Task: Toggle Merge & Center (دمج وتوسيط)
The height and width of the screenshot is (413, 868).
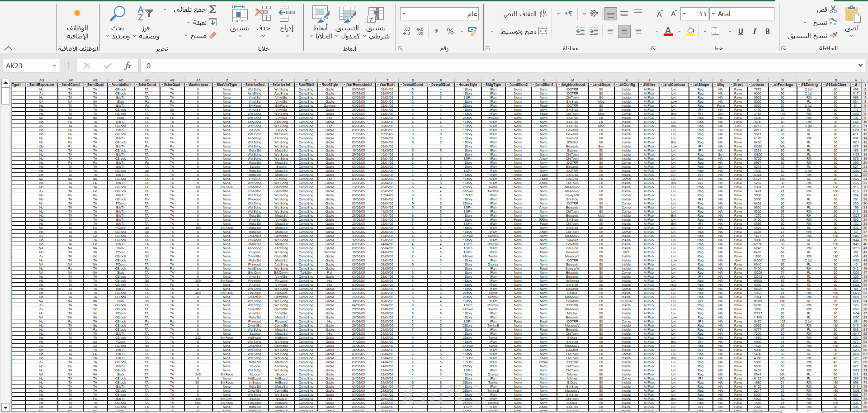Action: click(x=524, y=31)
